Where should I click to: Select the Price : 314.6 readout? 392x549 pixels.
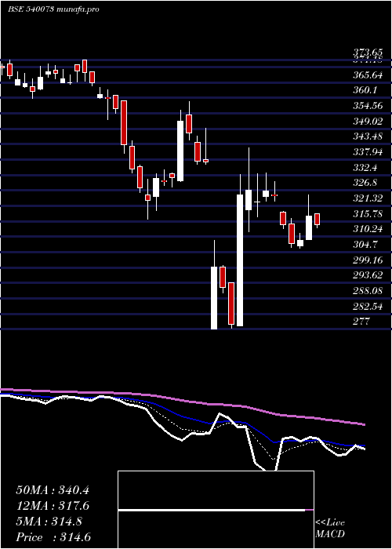[x=55, y=537]
